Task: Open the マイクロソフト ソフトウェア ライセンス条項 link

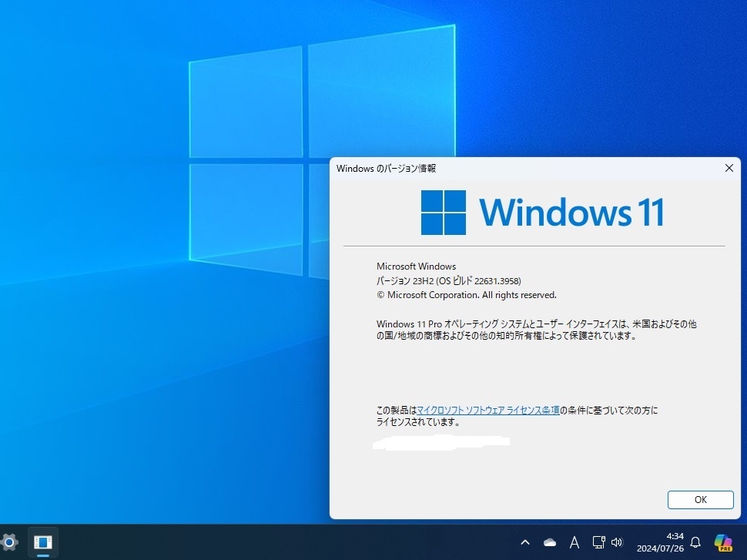Action: pyautogui.click(x=488, y=410)
